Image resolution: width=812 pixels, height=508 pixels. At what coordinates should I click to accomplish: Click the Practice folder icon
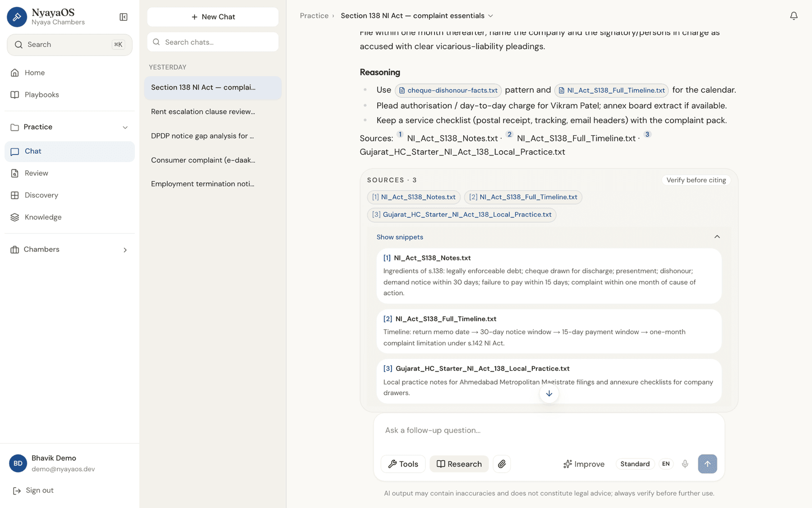[x=15, y=127]
